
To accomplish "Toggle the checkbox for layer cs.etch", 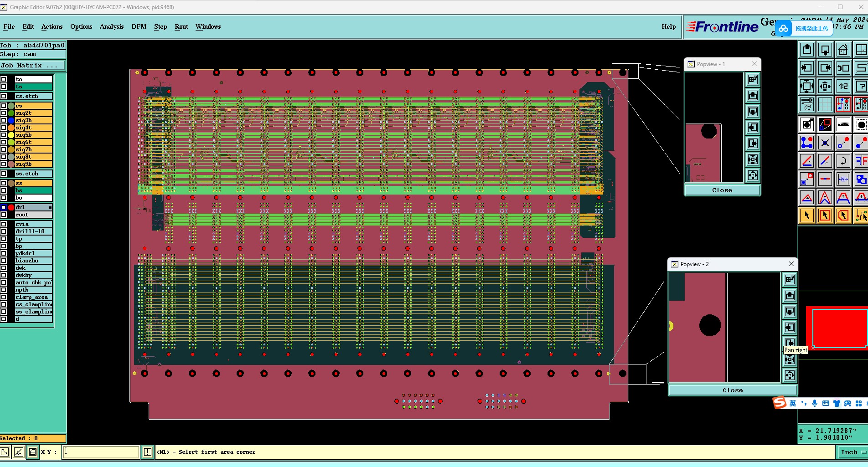I will click(4, 96).
